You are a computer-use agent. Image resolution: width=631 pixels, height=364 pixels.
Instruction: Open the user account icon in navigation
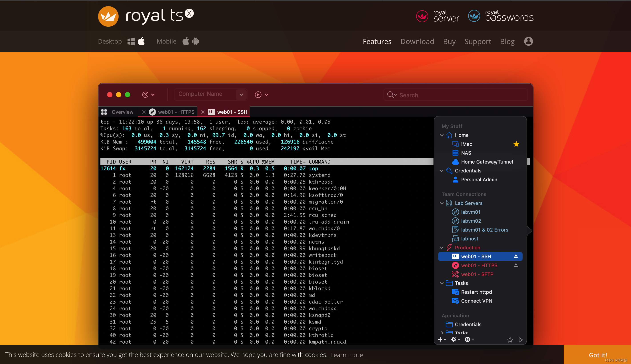pyautogui.click(x=529, y=41)
